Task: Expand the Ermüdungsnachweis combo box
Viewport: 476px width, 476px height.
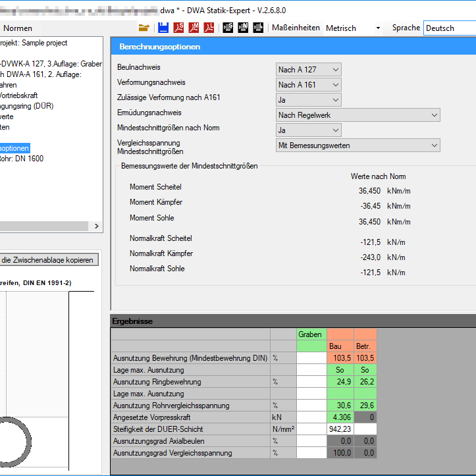Action: click(x=358, y=115)
